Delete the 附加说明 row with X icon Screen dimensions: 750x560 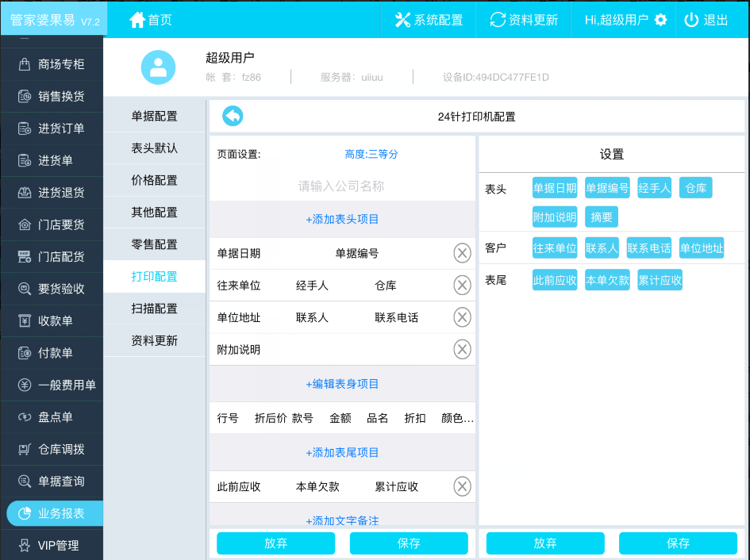tap(462, 349)
